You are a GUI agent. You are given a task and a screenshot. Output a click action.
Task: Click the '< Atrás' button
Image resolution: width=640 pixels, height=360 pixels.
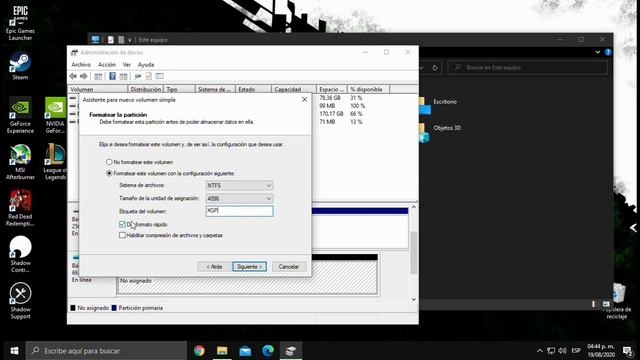[x=214, y=267]
